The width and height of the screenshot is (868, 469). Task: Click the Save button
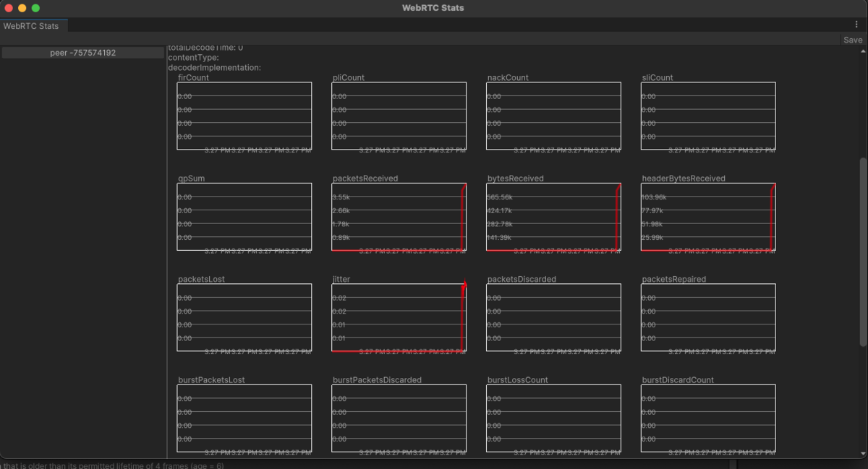853,40
